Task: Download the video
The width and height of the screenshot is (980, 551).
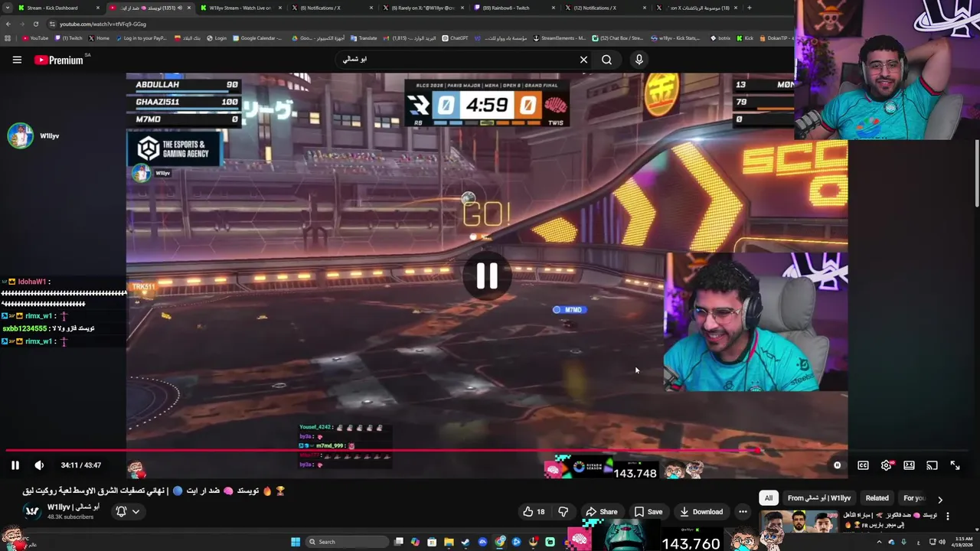Action: (x=700, y=512)
